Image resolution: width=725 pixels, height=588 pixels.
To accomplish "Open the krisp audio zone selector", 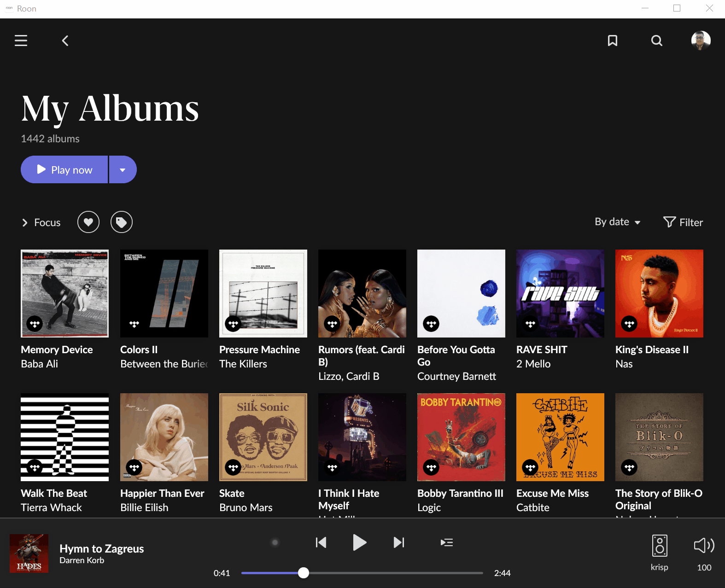I will [660, 553].
